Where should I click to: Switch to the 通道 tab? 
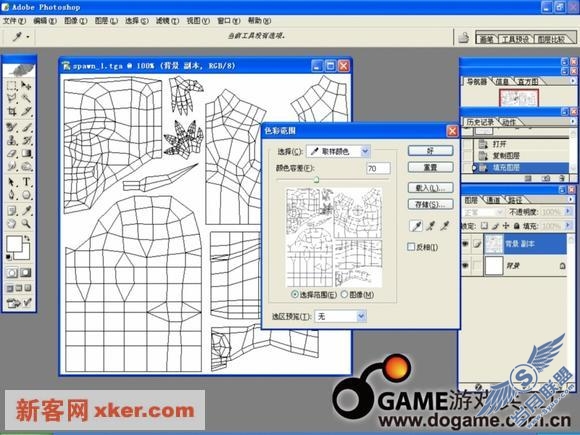[493, 200]
